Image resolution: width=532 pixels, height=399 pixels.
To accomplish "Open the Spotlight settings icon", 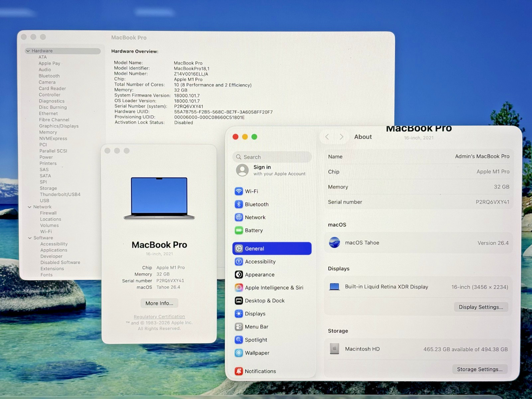I will 239,340.
